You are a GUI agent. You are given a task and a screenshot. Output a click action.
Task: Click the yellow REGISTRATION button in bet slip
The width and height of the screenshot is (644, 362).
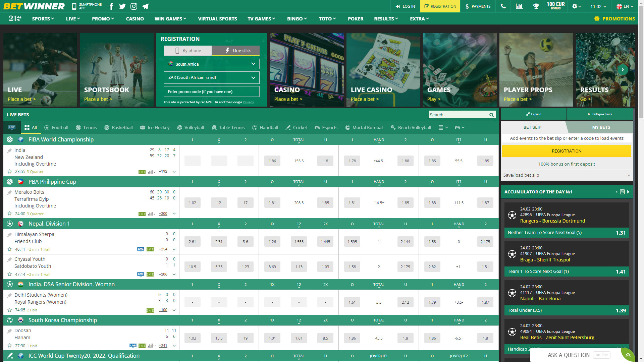(567, 151)
